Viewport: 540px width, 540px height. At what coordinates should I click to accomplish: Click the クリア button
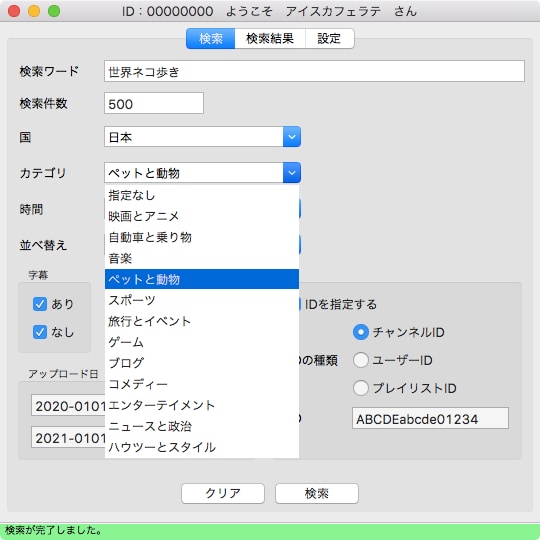tap(223, 493)
